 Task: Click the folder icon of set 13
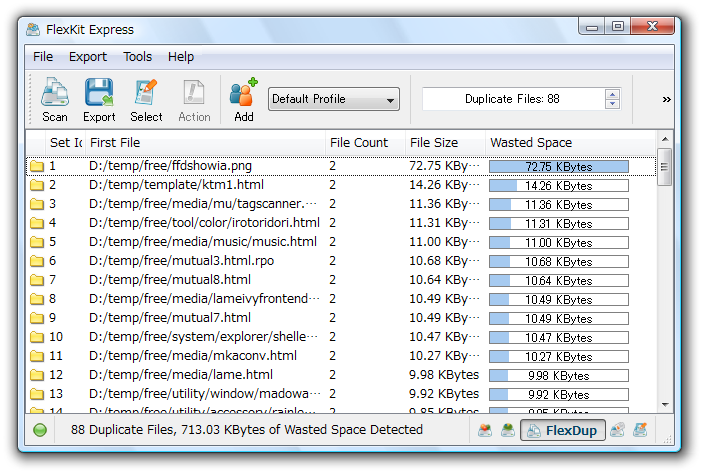(x=37, y=394)
